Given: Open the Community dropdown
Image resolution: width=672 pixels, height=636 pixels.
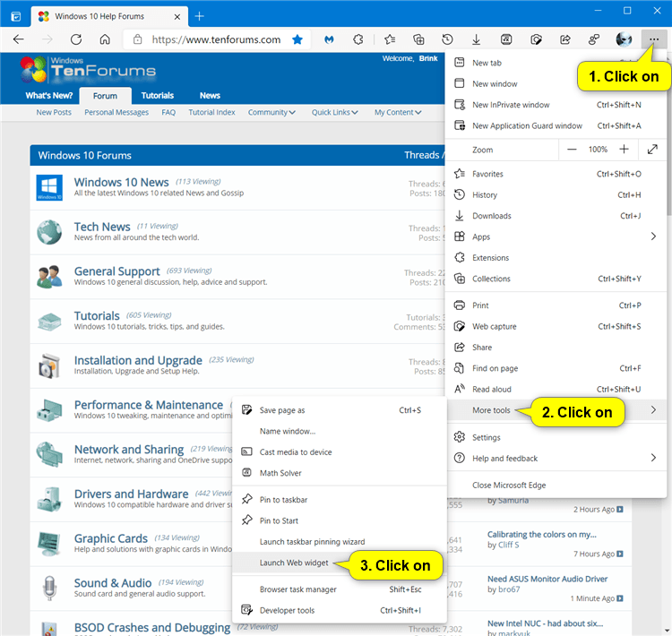Looking at the screenshot, I should coord(271,112).
